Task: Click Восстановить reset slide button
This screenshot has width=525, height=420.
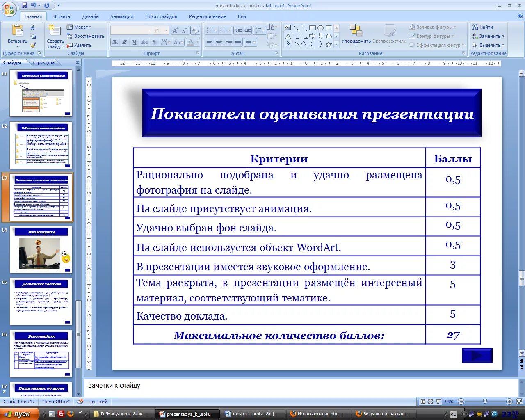Action: pos(85,36)
